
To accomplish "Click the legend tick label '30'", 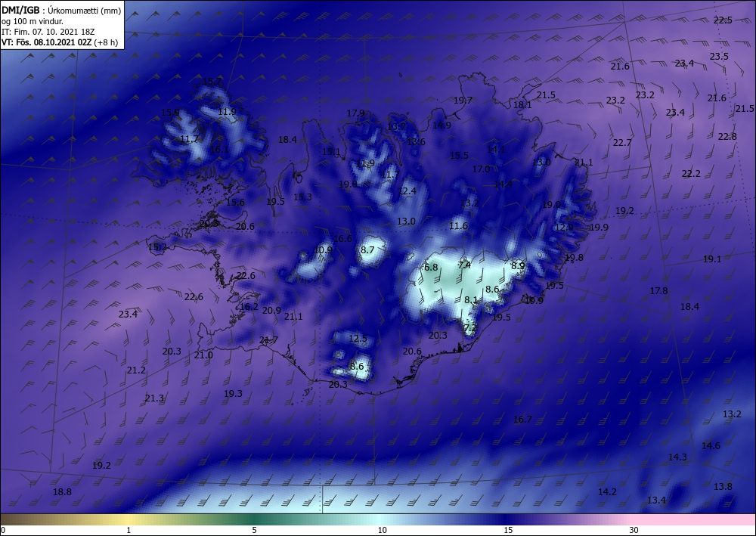I will 634,530.
